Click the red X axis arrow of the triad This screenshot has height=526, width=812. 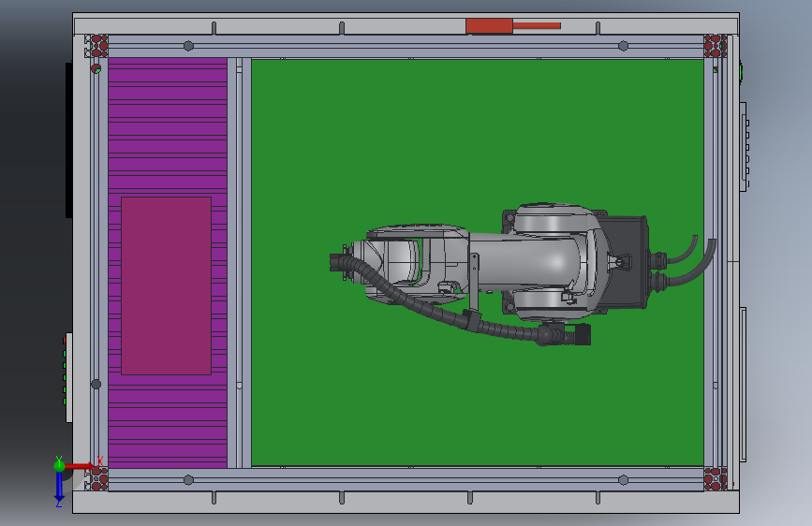80,466
